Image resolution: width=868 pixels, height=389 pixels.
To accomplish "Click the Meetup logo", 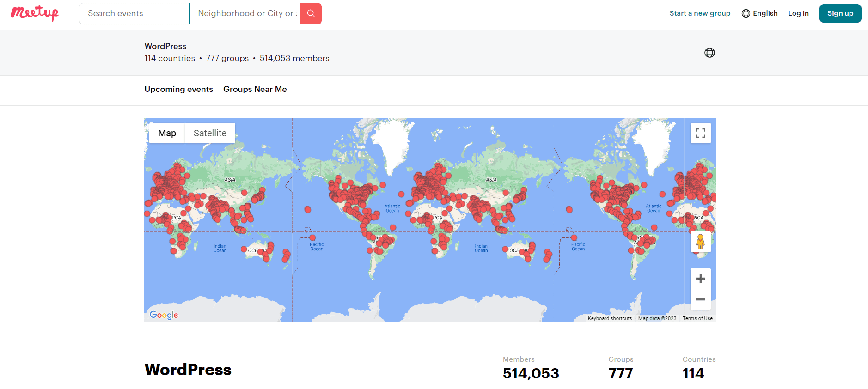I will click(x=35, y=13).
